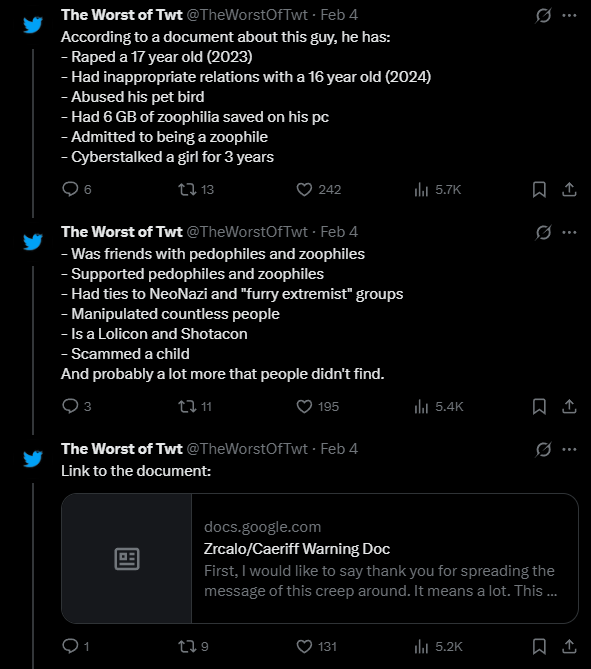Reply to the second tweet with 3 replies
This screenshot has width=591, height=669.
coord(77,406)
